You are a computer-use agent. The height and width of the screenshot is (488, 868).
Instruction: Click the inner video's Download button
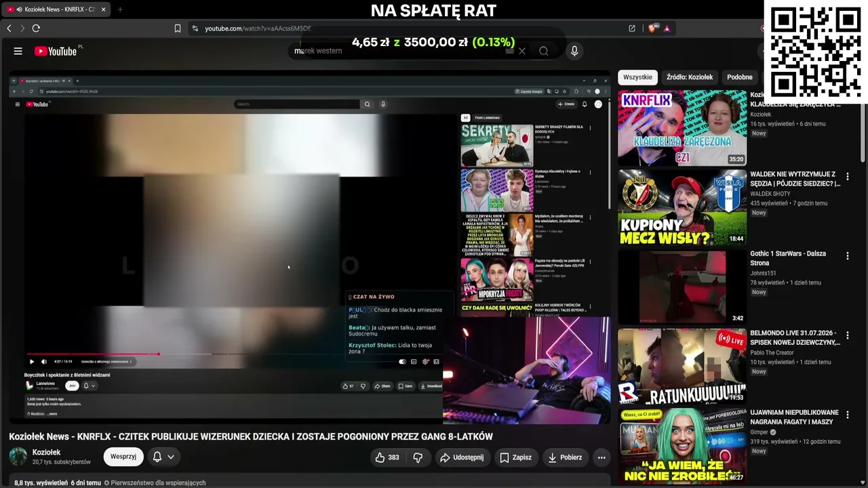tap(431, 386)
